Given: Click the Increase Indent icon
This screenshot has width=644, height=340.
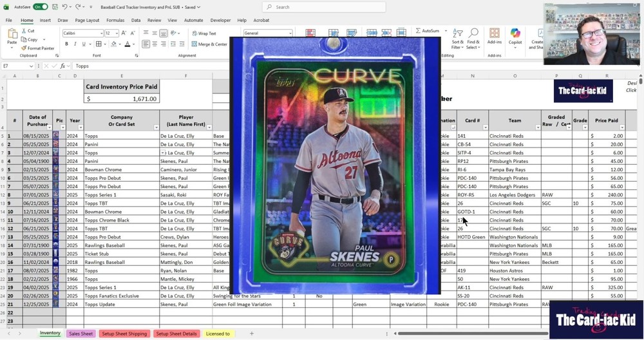Looking at the screenshot, I should click(182, 44).
